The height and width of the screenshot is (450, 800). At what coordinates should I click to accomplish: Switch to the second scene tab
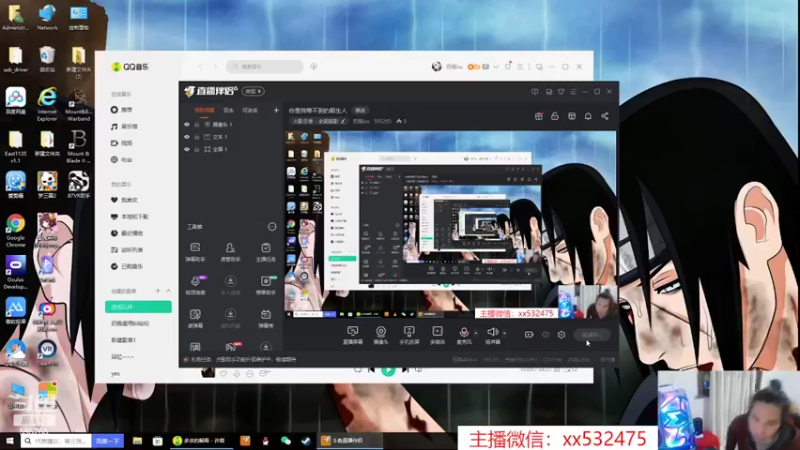[229, 110]
